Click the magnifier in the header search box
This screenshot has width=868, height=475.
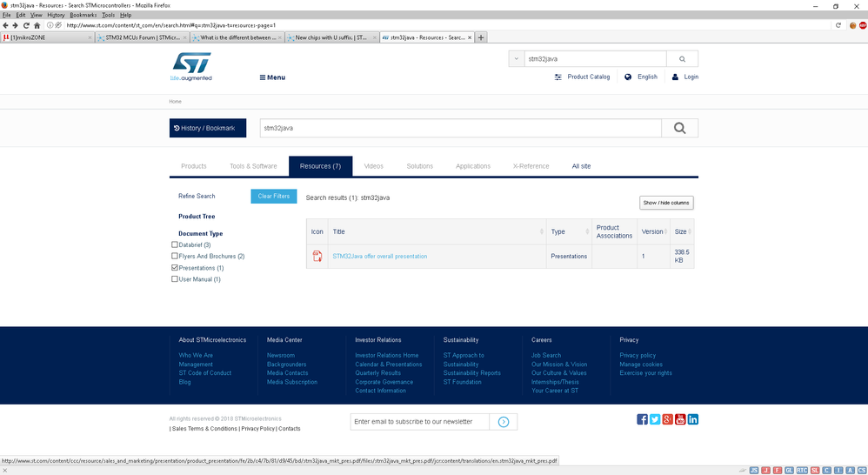point(682,58)
